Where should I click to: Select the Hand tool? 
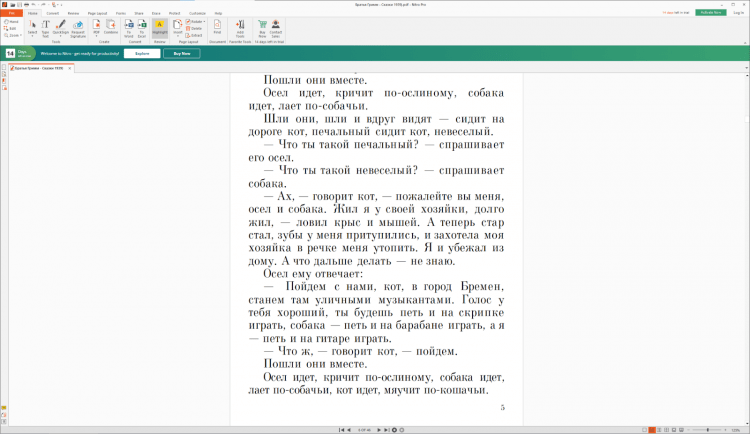click(11, 22)
